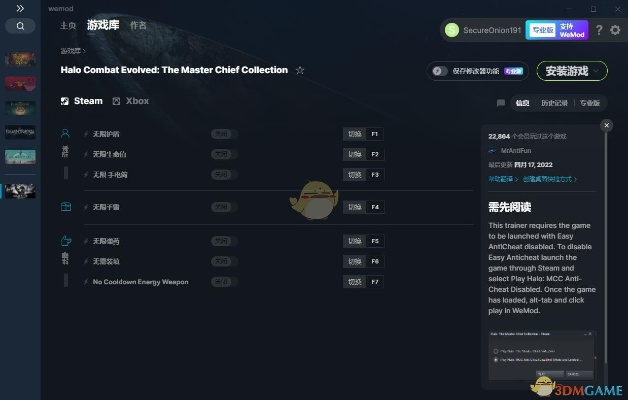Favorite the game with the star icon
Viewport: 628px width, 400px height.
point(300,71)
